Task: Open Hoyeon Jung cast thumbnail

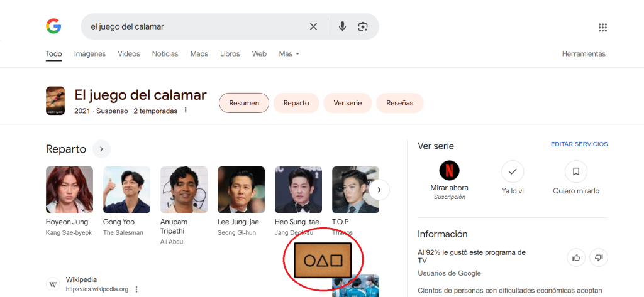Action: (x=69, y=190)
